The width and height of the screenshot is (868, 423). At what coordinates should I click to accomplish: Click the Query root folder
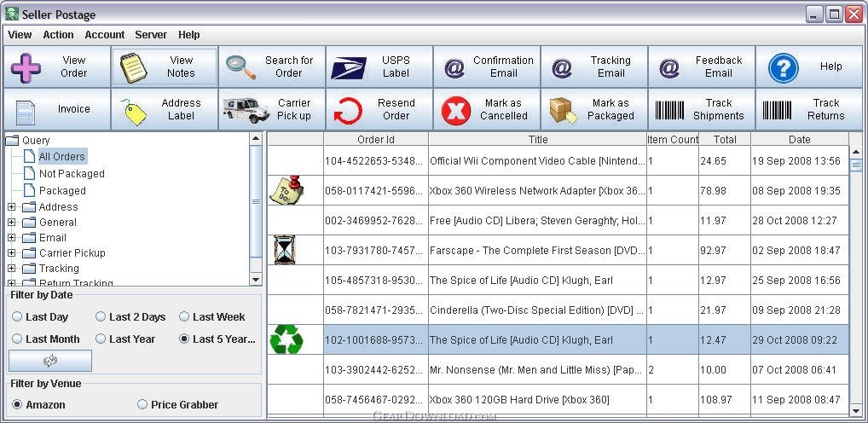36,141
